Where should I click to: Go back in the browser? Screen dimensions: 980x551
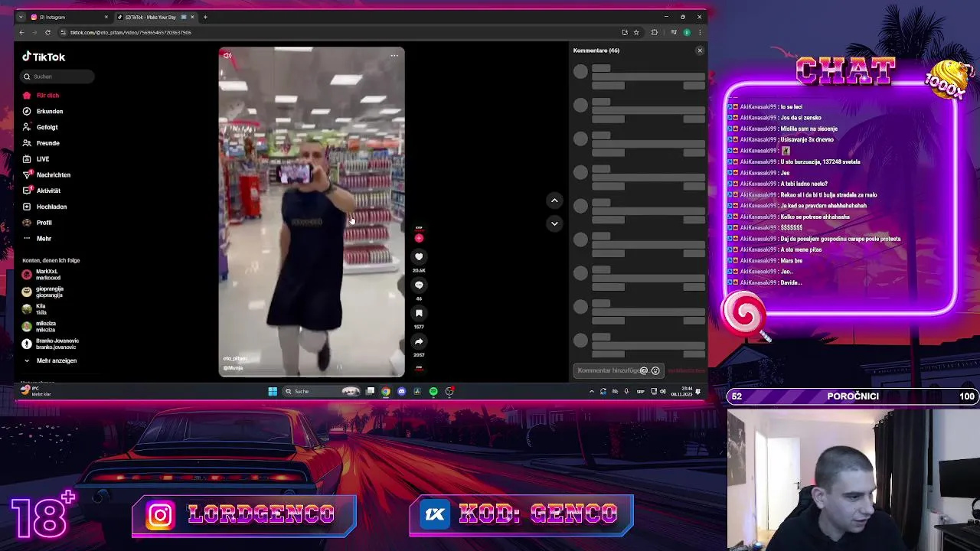pos(21,32)
